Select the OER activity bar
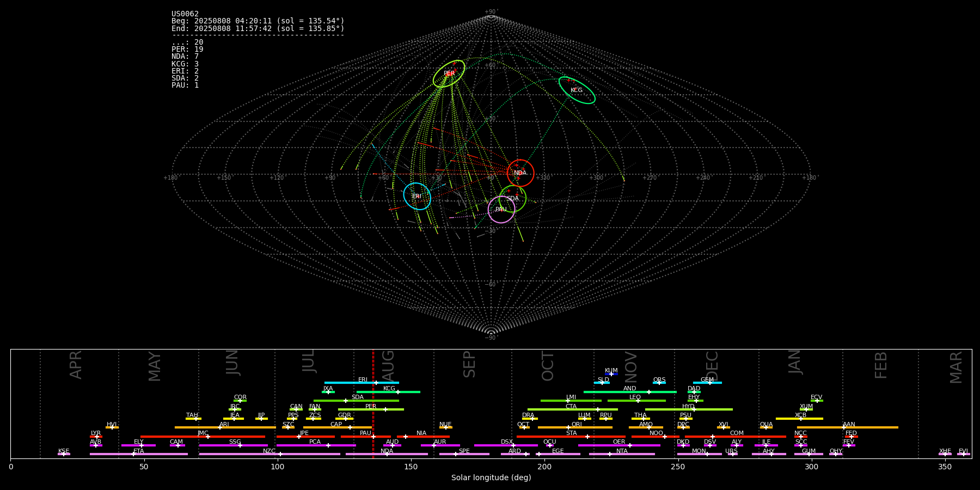Image resolution: width=980 pixels, height=490 pixels. (x=619, y=445)
